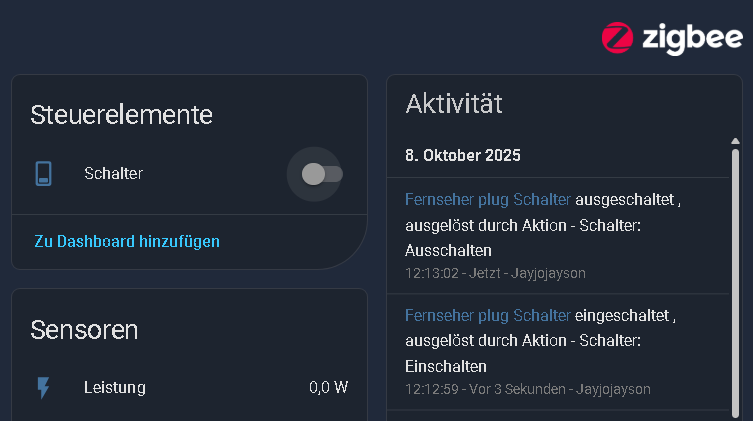
Task: Click the red Zigbee logo icon
Action: point(617,38)
